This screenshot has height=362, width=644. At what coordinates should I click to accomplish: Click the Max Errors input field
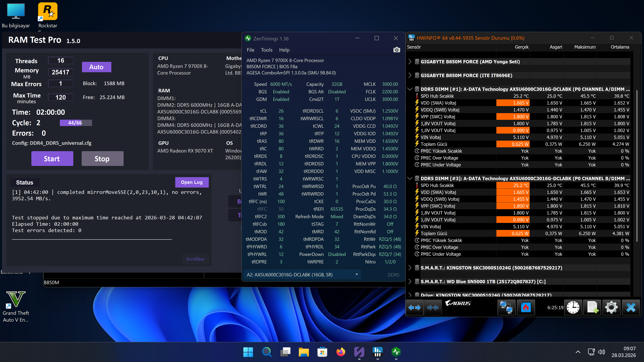tap(61, 83)
